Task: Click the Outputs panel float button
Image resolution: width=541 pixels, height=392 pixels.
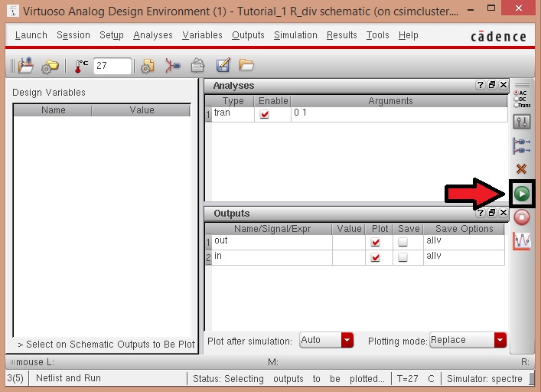Action: [x=492, y=214]
